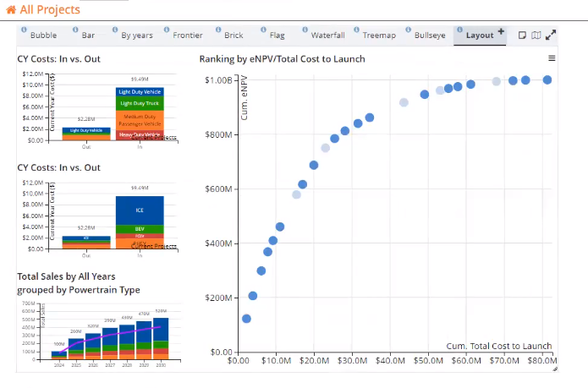This screenshot has height=388, width=588.
Task: Click the info icon on Frontier tab
Action: pos(167,30)
